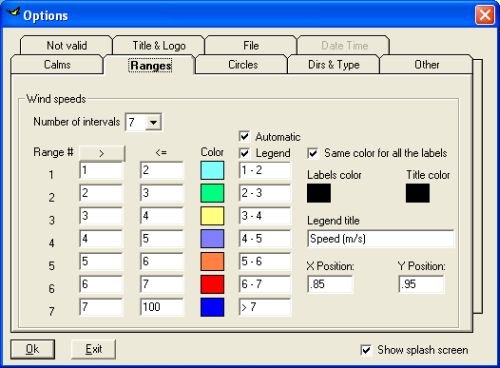This screenshot has width=500, height=368.
Task: Edit range 6 lower bound field
Action: point(101,284)
